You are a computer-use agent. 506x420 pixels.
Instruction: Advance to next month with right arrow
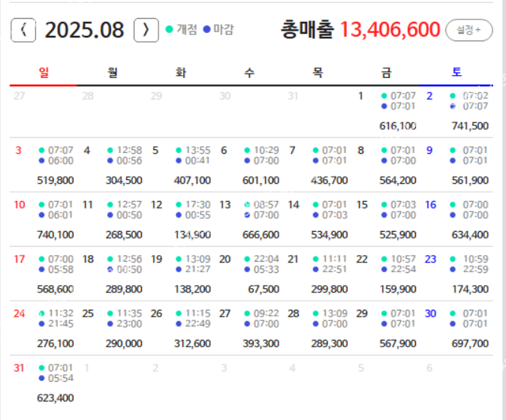pyautogui.click(x=146, y=30)
